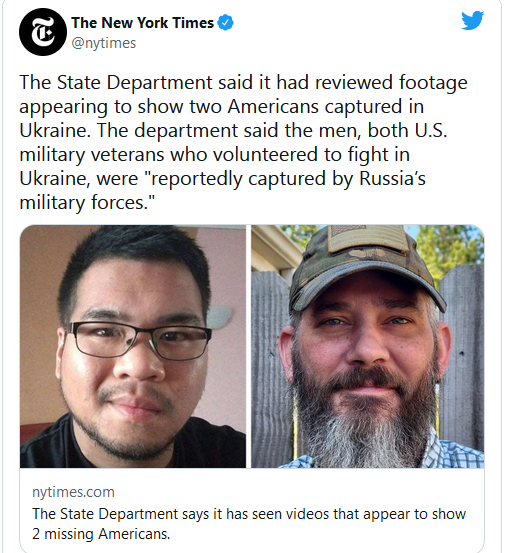Select the quoted phrase 'reportedly captured by Russia's'
522x553 pixels.
pyautogui.click(x=288, y=178)
